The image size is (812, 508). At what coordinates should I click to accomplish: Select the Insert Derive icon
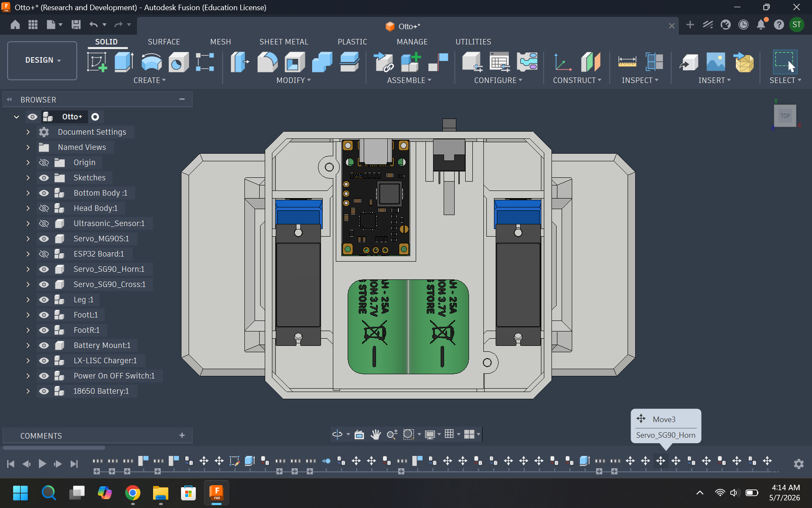(689, 62)
